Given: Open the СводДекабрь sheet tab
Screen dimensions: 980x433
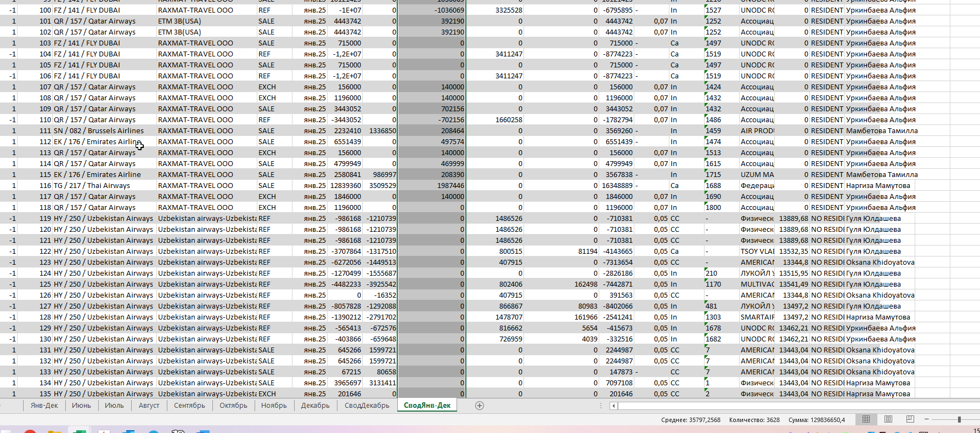Looking at the screenshot, I should click(367, 406).
